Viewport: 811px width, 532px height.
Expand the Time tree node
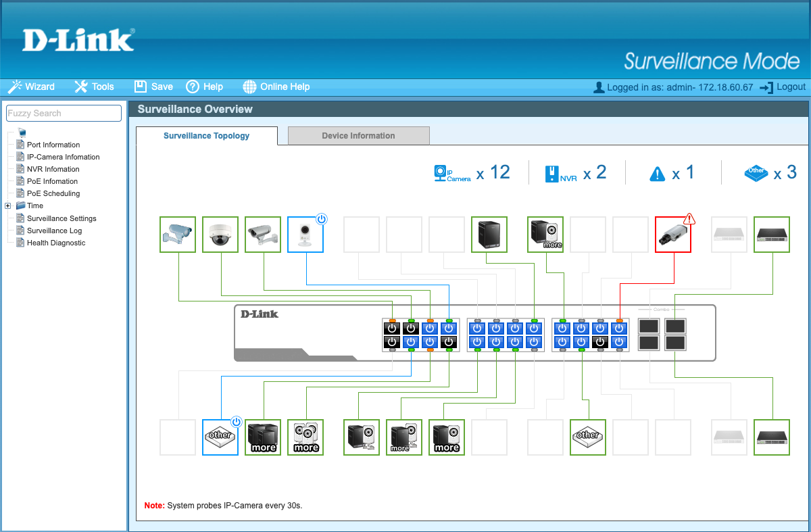point(8,205)
